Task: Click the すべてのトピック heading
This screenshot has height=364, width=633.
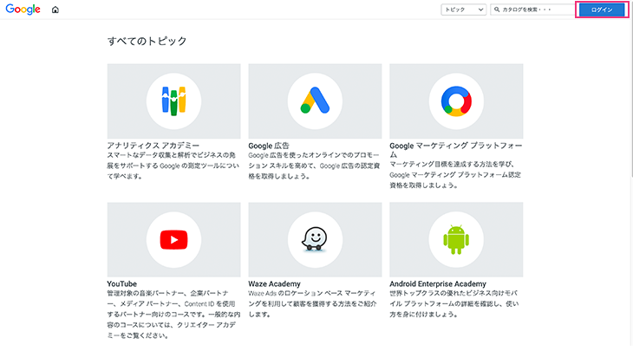Action: [x=147, y=41]
